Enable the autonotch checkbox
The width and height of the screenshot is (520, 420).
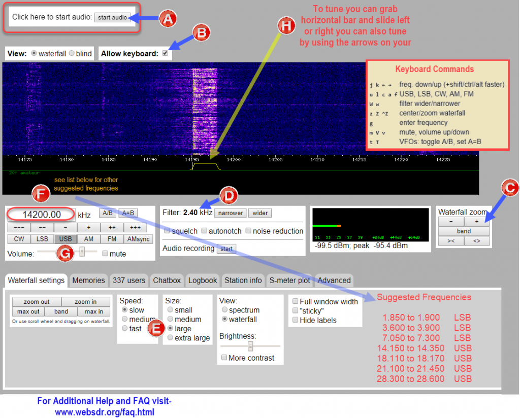[204, 230]
